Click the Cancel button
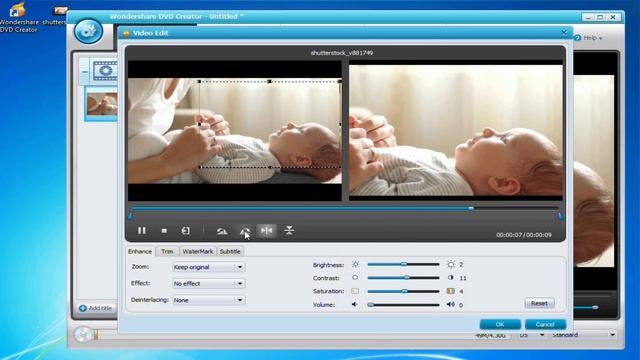640x360 pixels. coord(545,324)
